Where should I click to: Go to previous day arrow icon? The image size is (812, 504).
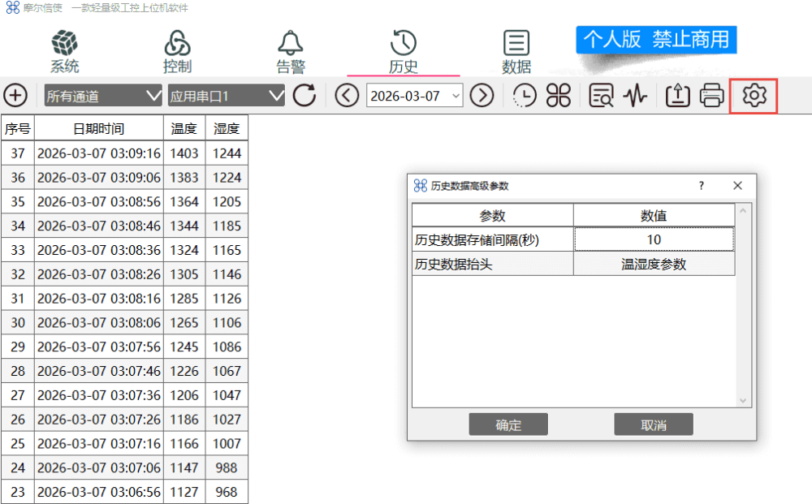tap(347, 96)
